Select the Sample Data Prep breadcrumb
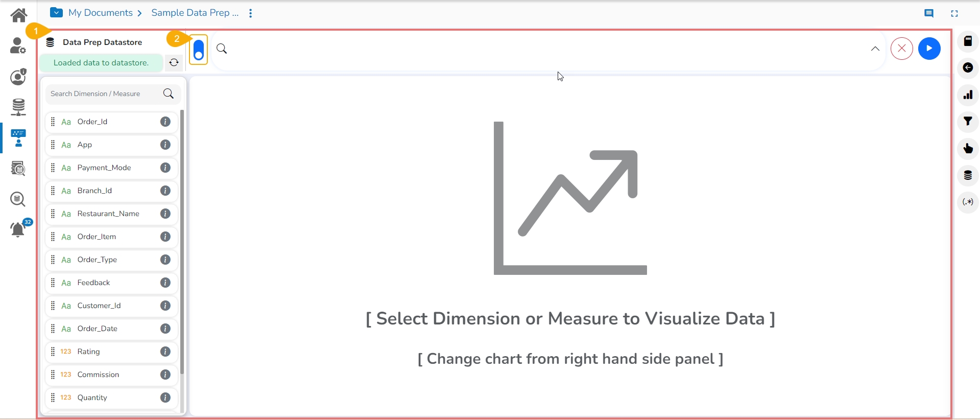Image resolution: width=980 pixels, height=420 pixels. (x=195, y=13)
